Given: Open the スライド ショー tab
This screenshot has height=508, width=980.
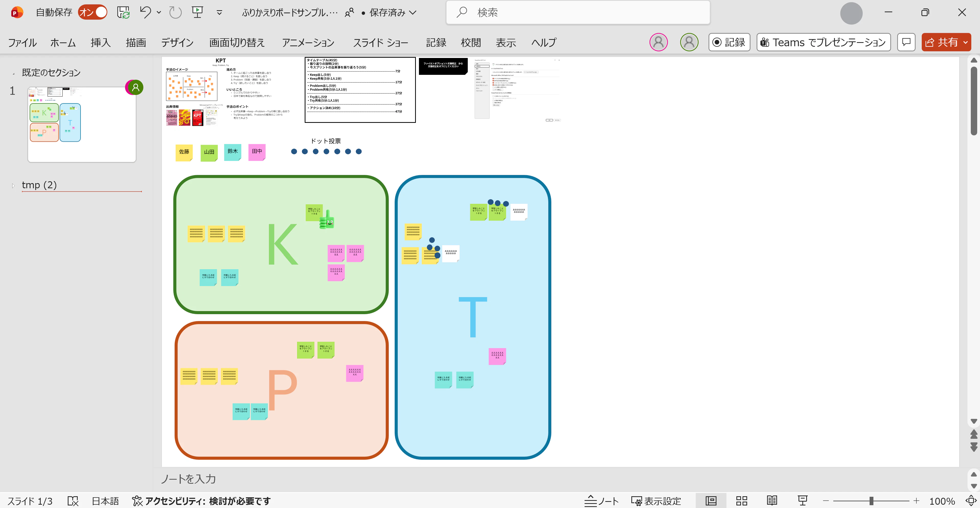Looking at the screenshot, I should tap(380, 42).
